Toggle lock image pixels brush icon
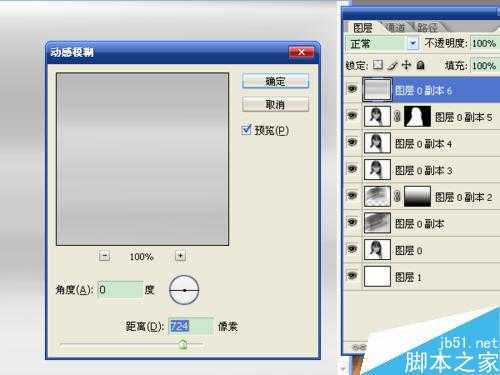Screen dimensions: 500x375 [x=393, y=65]
